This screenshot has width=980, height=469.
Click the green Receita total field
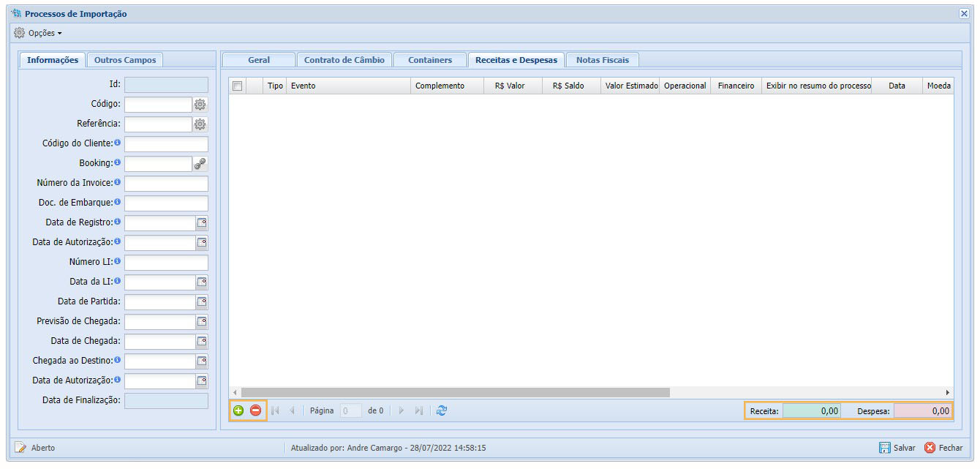(x=811, y=410)
